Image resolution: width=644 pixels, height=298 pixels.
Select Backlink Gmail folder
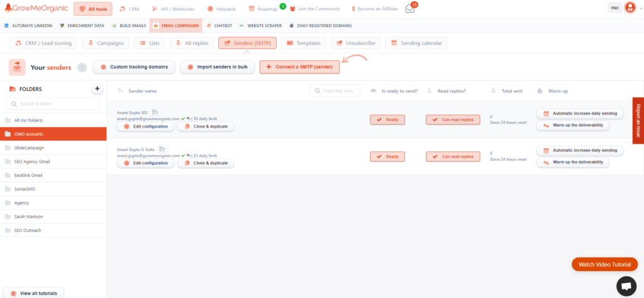pos(53,175)
